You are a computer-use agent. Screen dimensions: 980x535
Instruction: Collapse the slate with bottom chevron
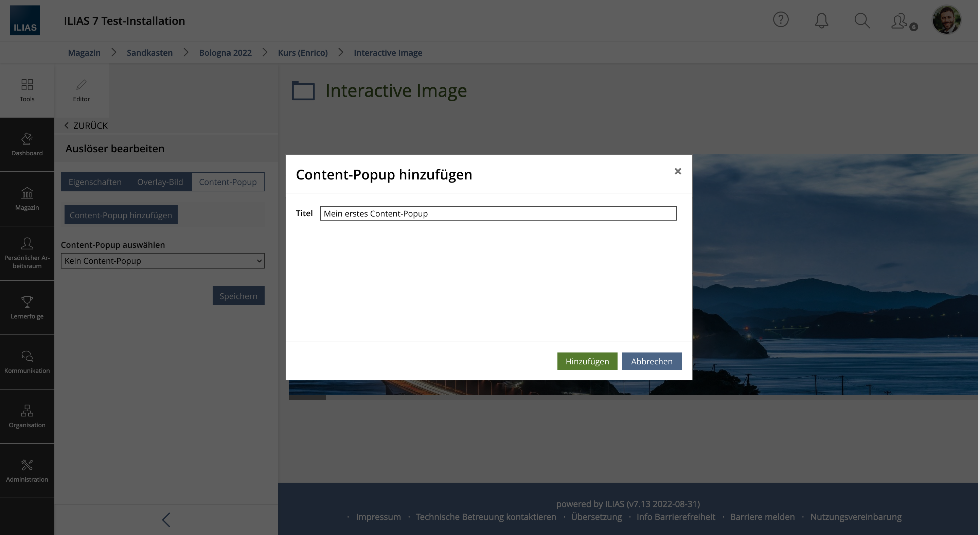click(x=166, y=520)
